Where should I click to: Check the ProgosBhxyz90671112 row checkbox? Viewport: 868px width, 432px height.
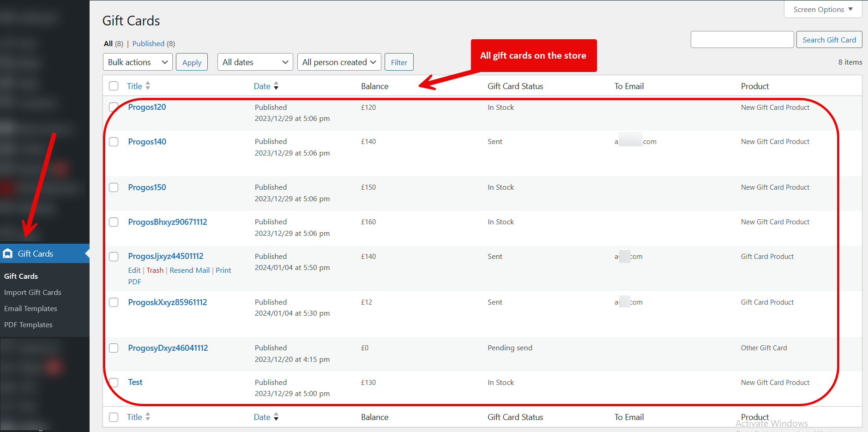pos(114,222)
